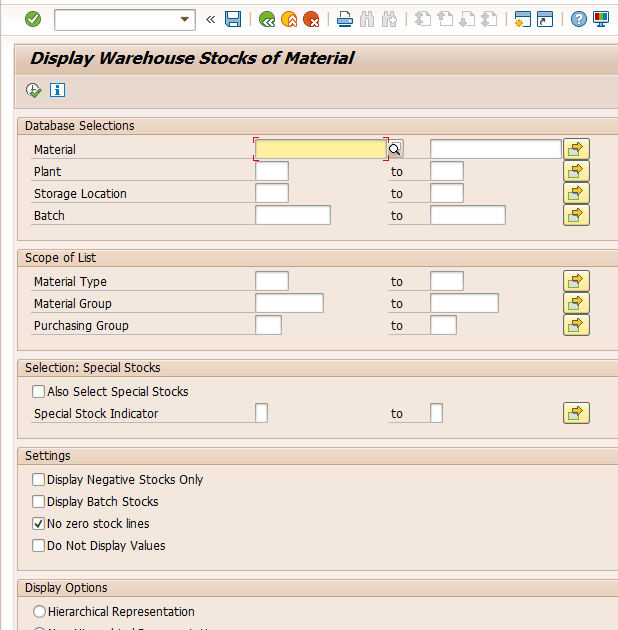
Task: Click the Special Stock Indicator to field
Action: [x=436, y=413]
